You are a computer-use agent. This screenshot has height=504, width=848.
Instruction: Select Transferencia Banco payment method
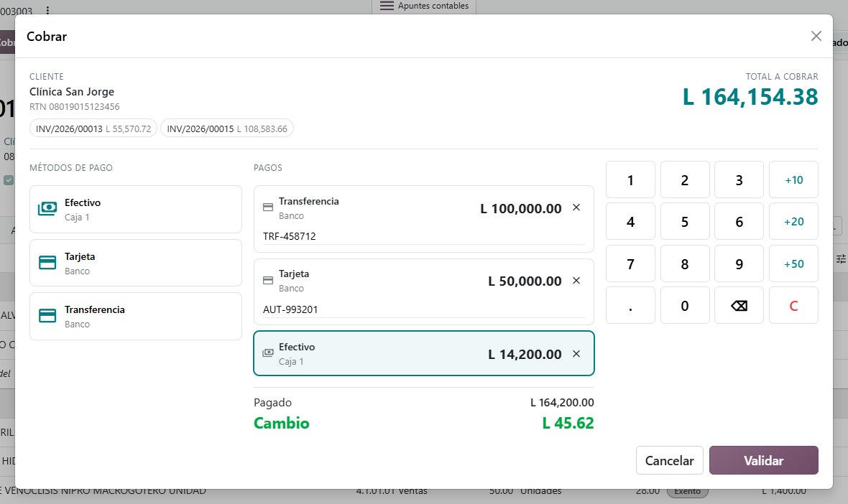pyautogui.click(x=136, y=317)
